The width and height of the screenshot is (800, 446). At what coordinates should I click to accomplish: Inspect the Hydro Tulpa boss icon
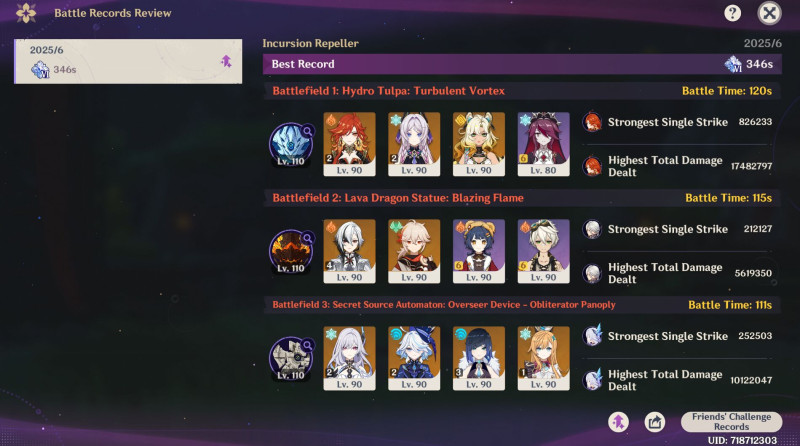(x=291, y=145)
